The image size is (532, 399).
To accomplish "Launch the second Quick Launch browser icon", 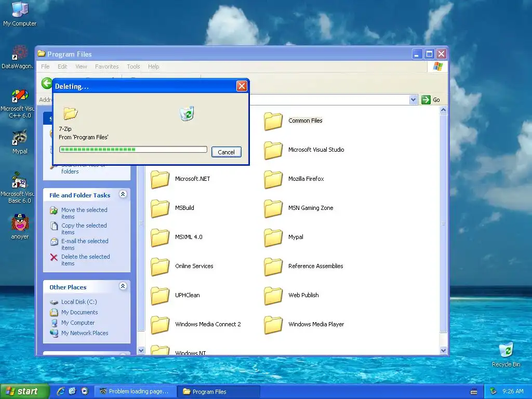I will [x=73, y=391].
